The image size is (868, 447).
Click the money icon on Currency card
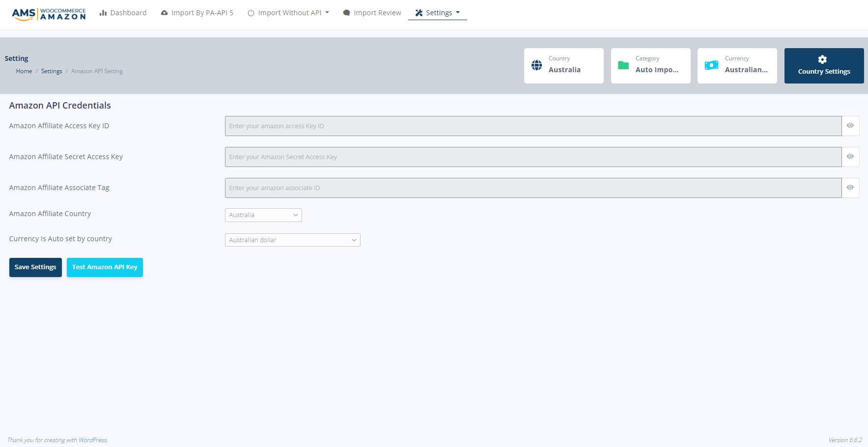point(711,65)
